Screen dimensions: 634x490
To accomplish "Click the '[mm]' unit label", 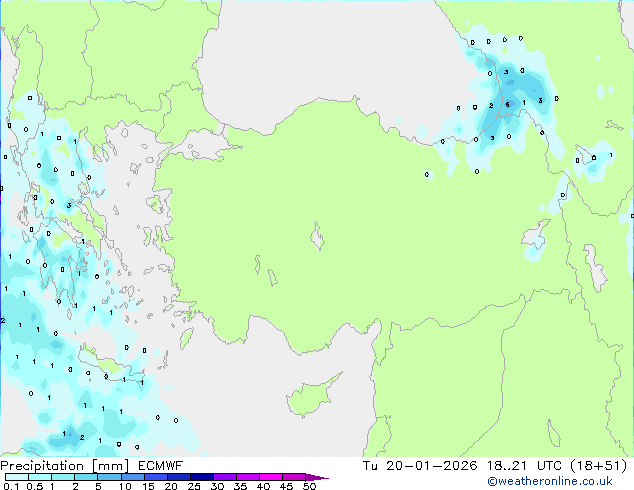I will (110, 466).
